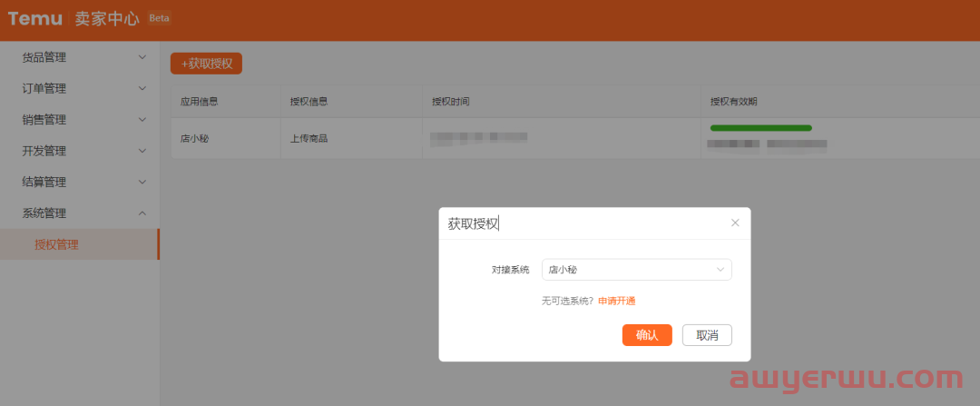The height and width of the screenshot is (406, 980).
Task: Open 结算管理 in the sidebar
Action: click(x=44, y=182)
